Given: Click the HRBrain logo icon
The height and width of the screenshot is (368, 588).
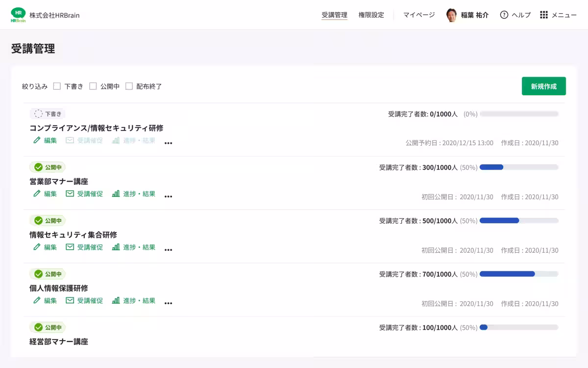Looking at the screenshot, I should click(18, 15).
